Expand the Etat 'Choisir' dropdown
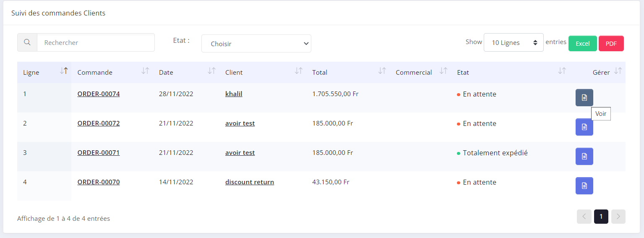 (x=256, y=44)
